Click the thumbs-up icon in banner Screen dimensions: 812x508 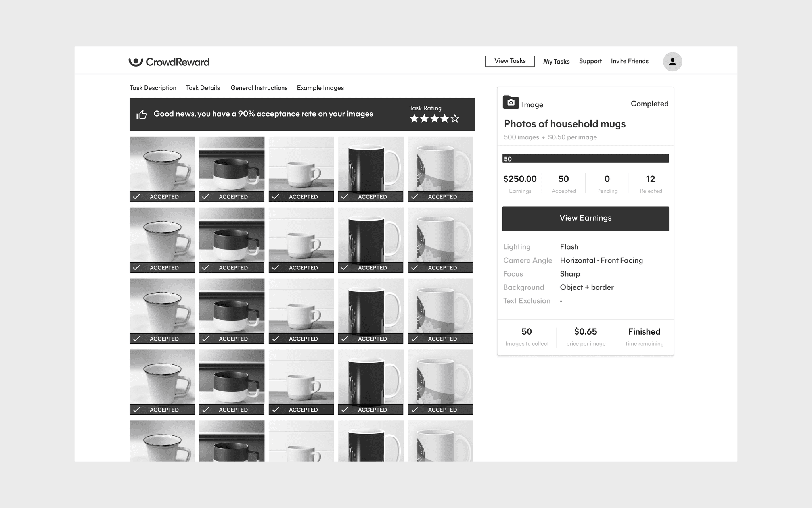142,115
